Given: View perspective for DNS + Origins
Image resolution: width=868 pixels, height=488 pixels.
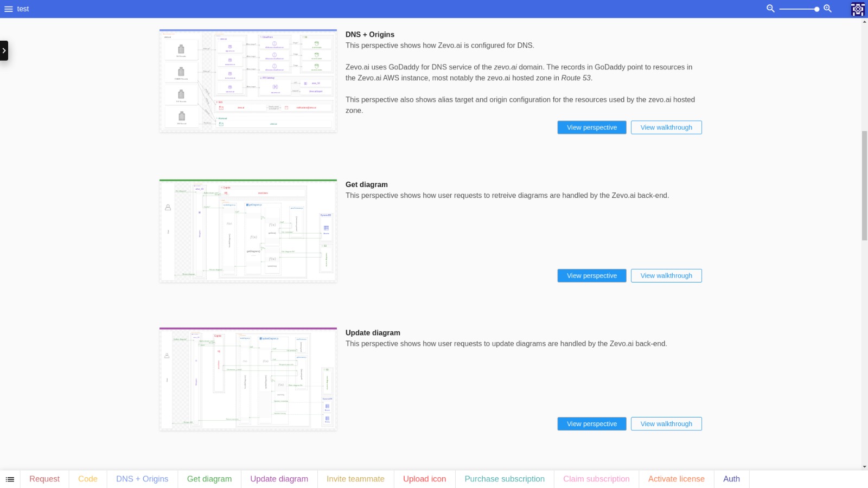Looking at the screenshot, I should [591, 127].
